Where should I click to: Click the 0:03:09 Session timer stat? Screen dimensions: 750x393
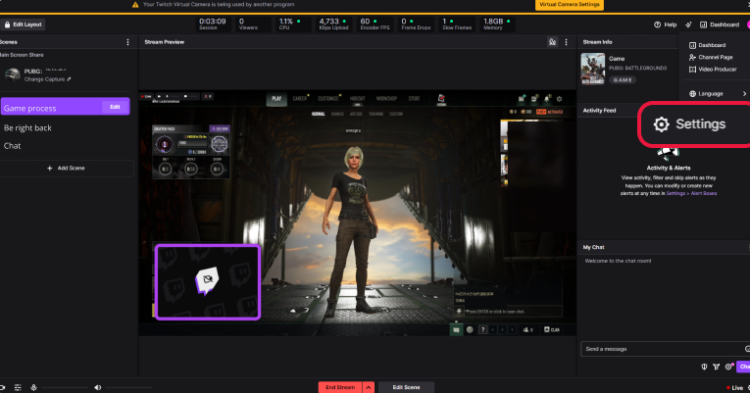point(212,24)
